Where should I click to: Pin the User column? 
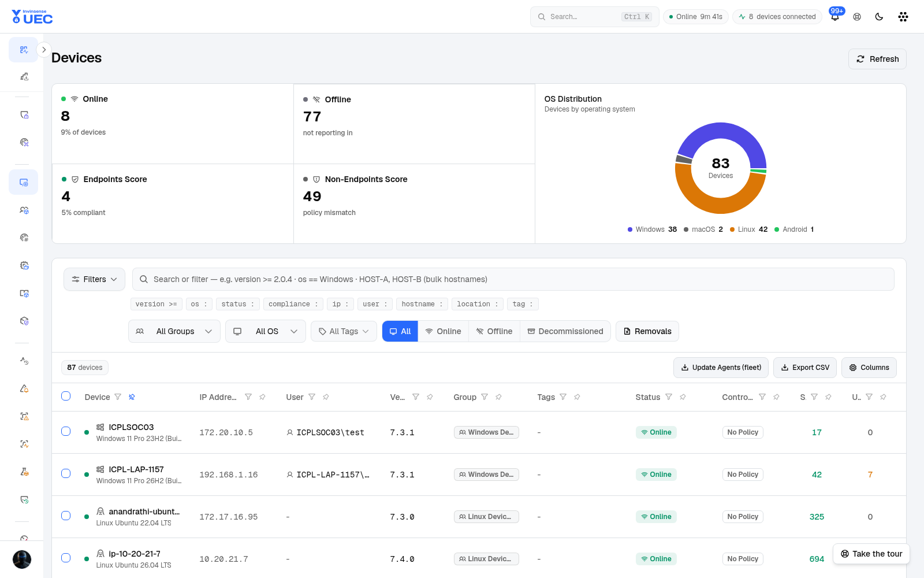coord(326,397)
